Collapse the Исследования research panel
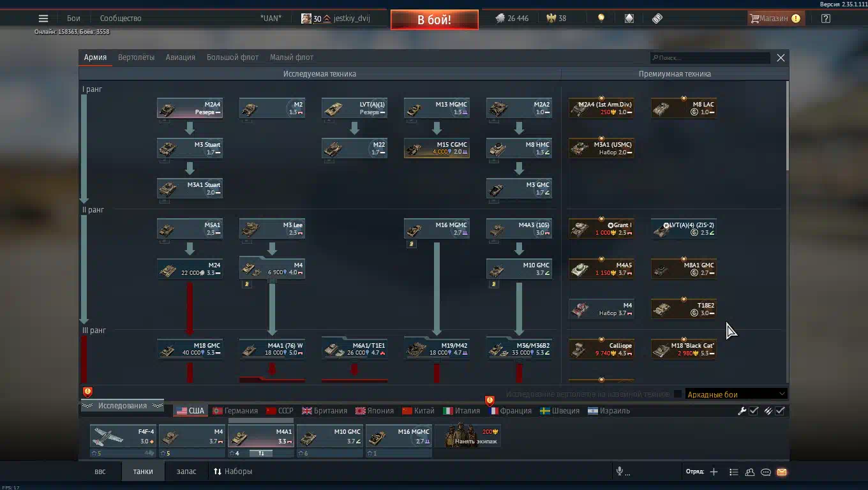This screenshot has width=868, height=490. click(x=122, y=406)
